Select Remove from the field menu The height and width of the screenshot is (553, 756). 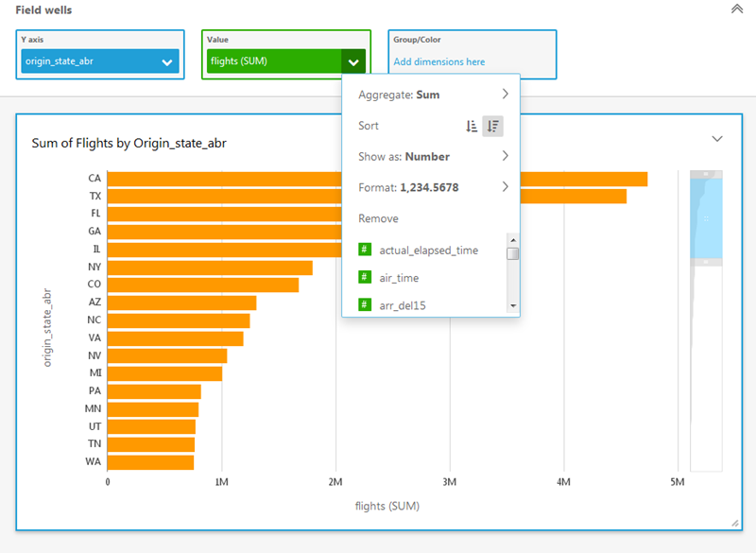point(378,218)
